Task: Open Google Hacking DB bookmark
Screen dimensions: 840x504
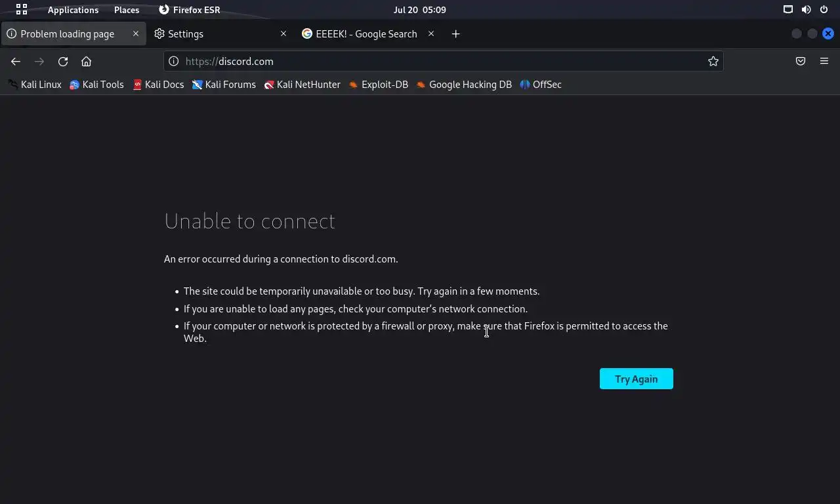Action: click(463, 84)
